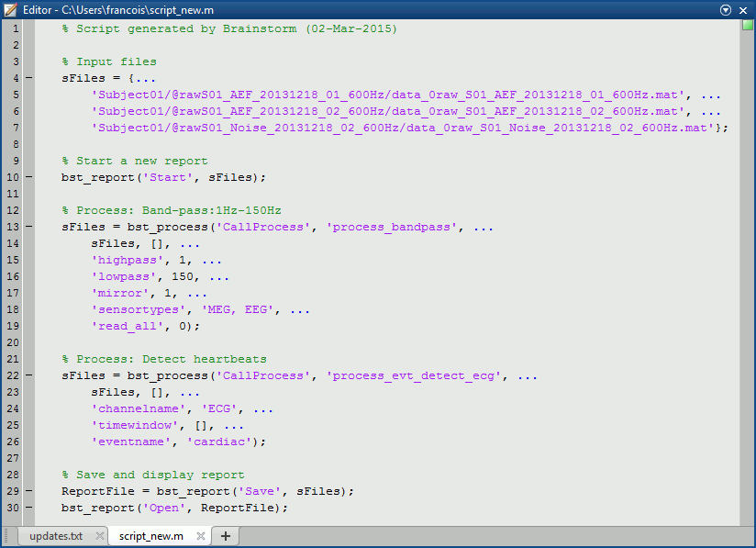Click the message bar below the analyzer indicator
Image resolution: width=756 pixels, height=548 pixels.
(747, 275)
